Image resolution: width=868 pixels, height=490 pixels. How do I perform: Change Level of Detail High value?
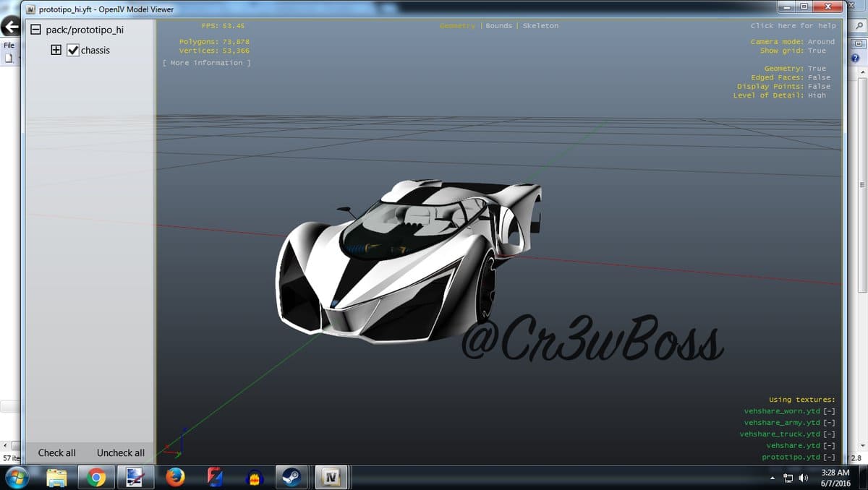(817, 95)
